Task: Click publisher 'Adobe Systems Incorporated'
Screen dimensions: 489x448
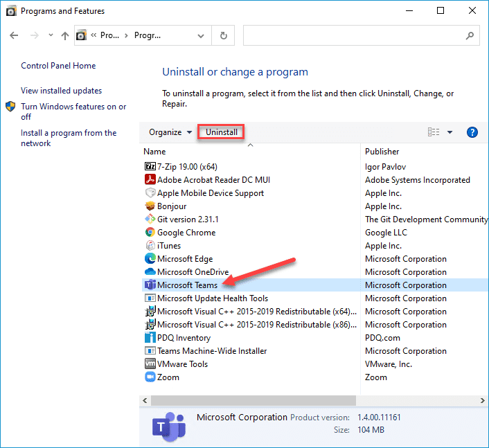Action: pyautogui.click(x=417, y=180)
